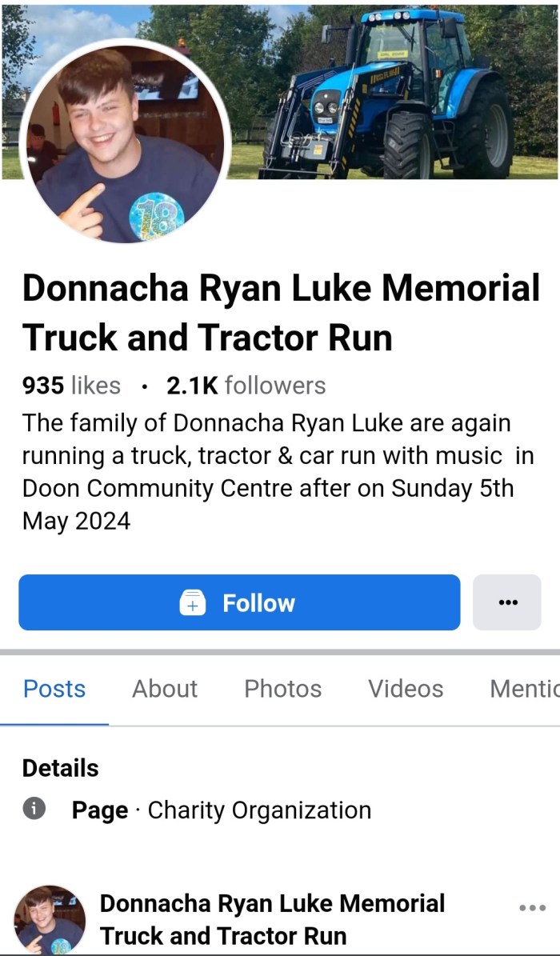Open the About tab
560x956 pixels.
pos(165,689)
